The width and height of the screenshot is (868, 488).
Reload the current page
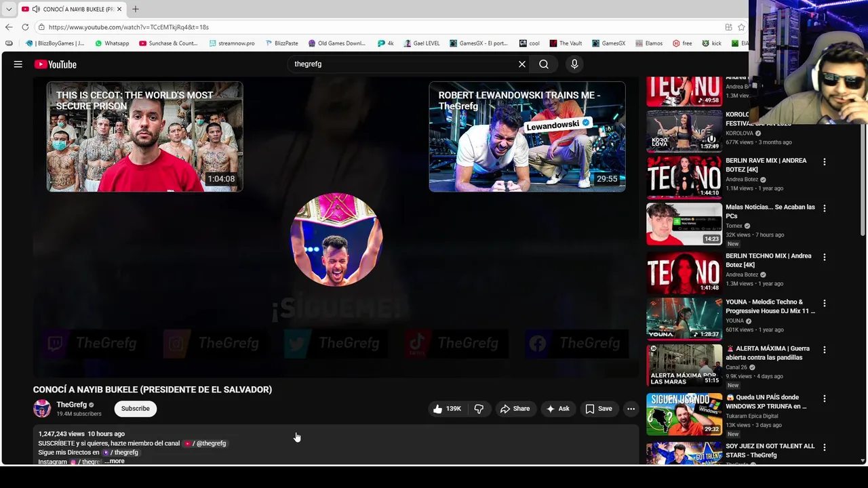click(x=25, y=27)
